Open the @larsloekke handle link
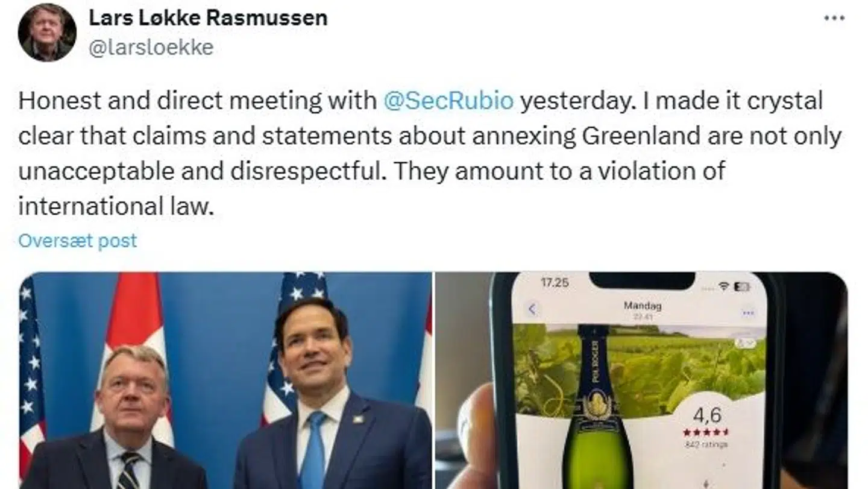 pos(151,48)
